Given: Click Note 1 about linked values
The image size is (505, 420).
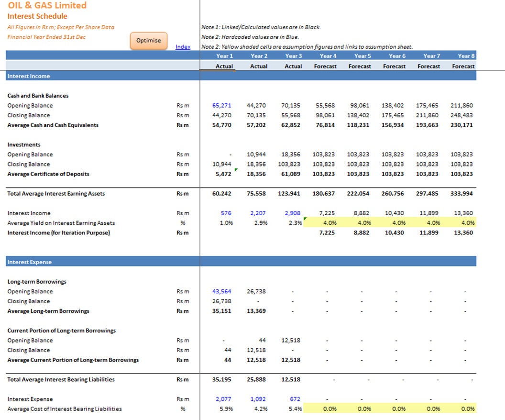Looking at the screenshot, I should (x=261, y=27).
